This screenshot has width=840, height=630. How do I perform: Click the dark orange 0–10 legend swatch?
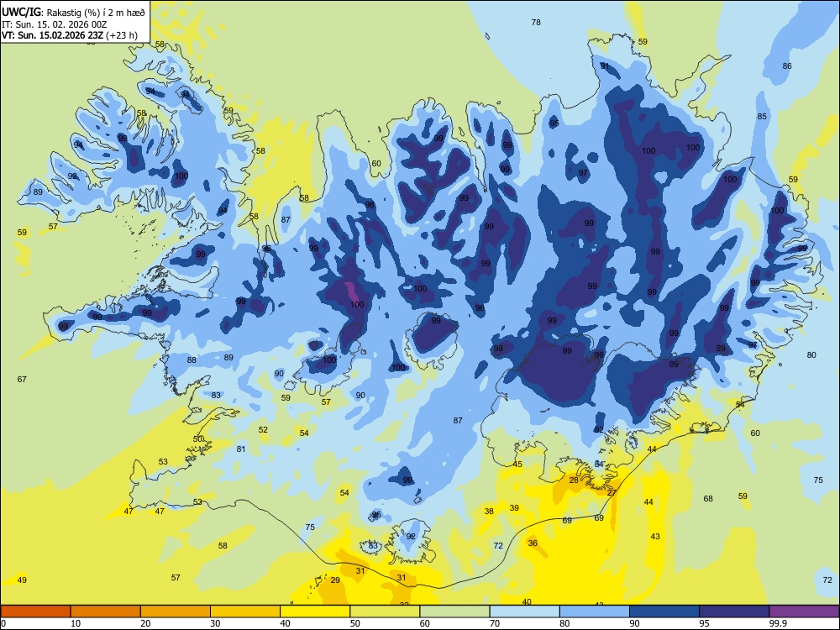(35, 612)
